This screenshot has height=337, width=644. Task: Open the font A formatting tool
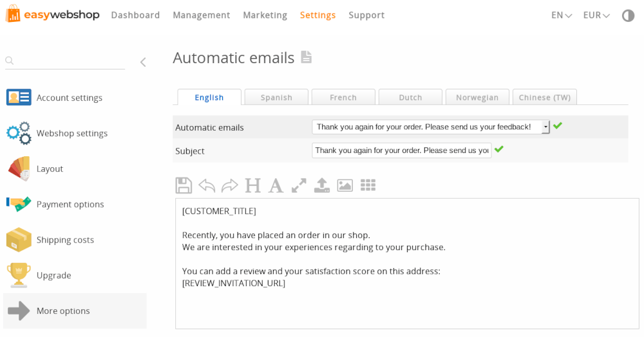(x=276, y=185)
